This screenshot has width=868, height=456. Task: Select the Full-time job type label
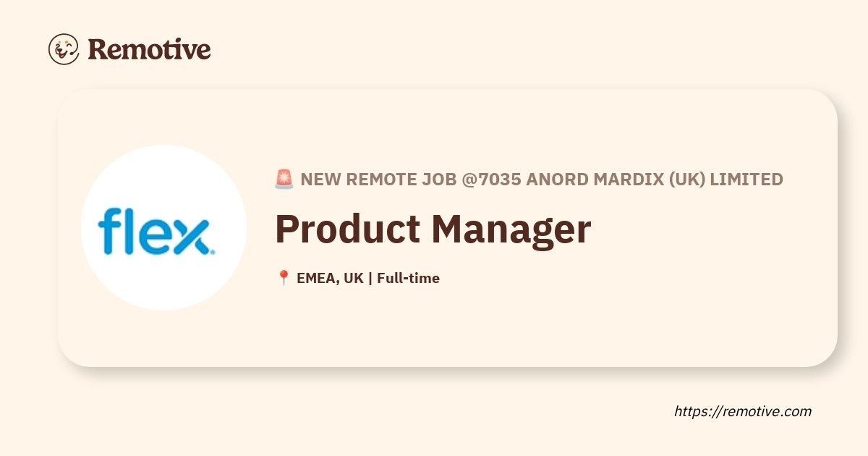408,278
